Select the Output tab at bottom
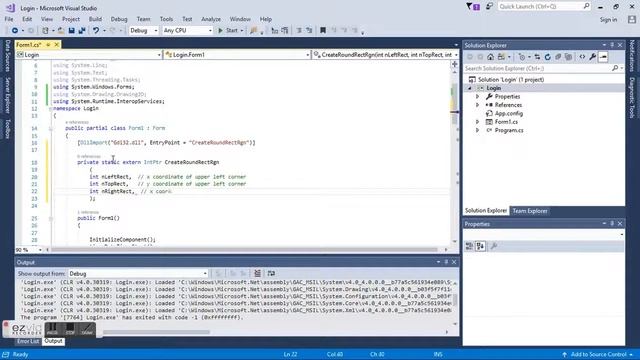Viewport: 640px width, 360px height. tap(53, 341)
